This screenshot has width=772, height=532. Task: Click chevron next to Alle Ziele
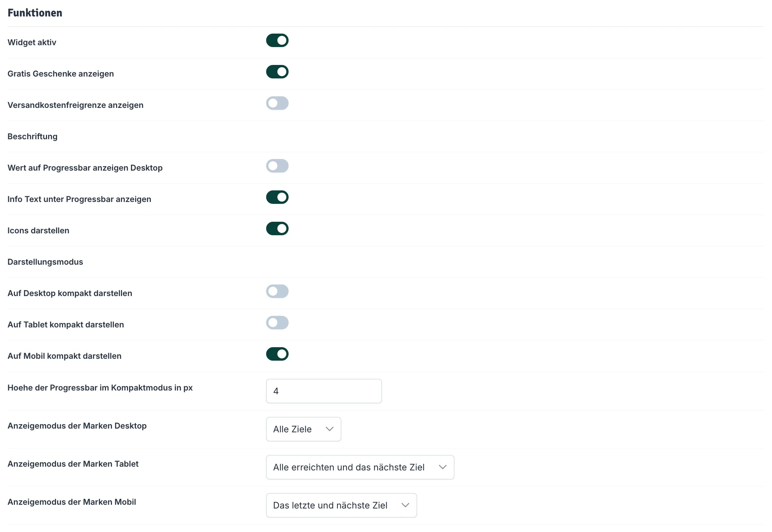pyautogui.click(x=329, y=429)
